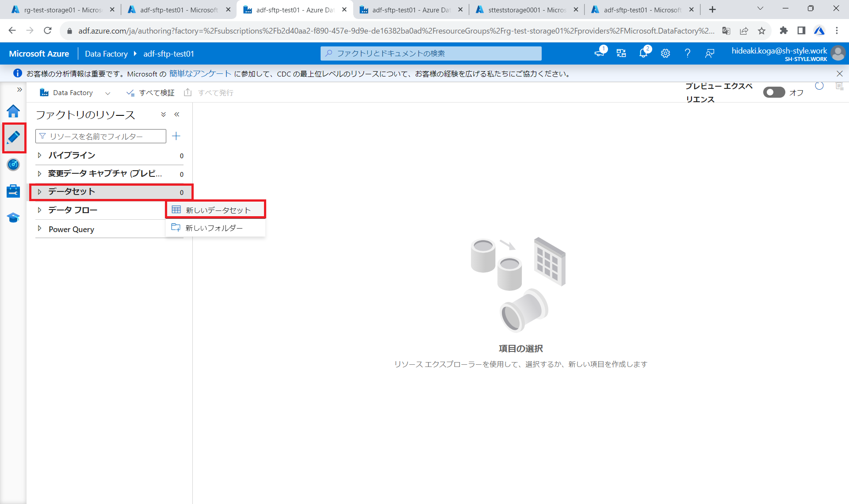849x504 pixels.
Task: Choose 新しいデータセット from context menu
Action: [x=218, y=210]
